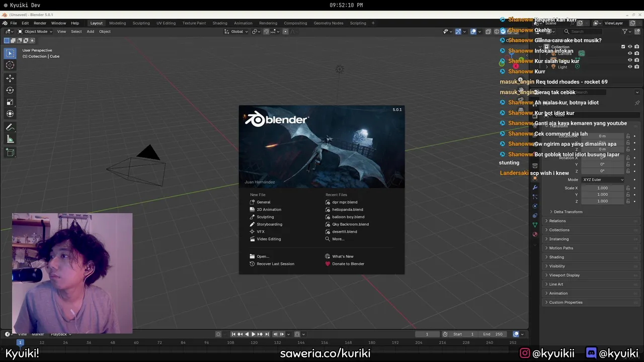Jump to previous keyframe in timeline
Screen dimensions: 644x362
240,334
